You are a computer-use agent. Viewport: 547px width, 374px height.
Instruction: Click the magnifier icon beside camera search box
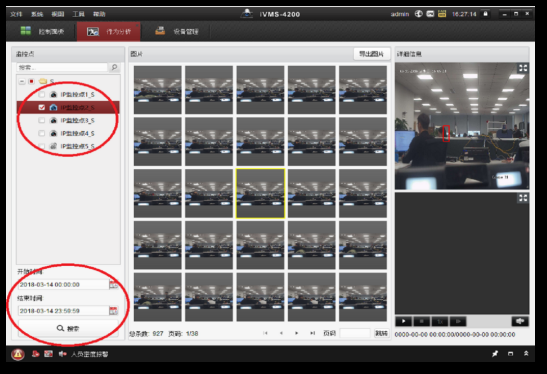coord(114,67)
